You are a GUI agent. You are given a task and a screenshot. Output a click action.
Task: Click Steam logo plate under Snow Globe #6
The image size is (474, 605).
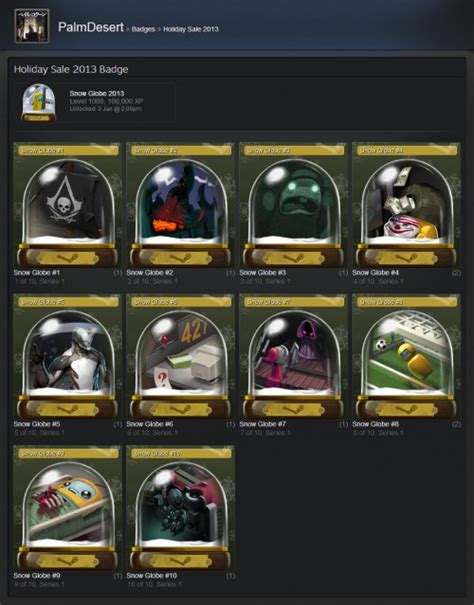click(x=180, y=409)
